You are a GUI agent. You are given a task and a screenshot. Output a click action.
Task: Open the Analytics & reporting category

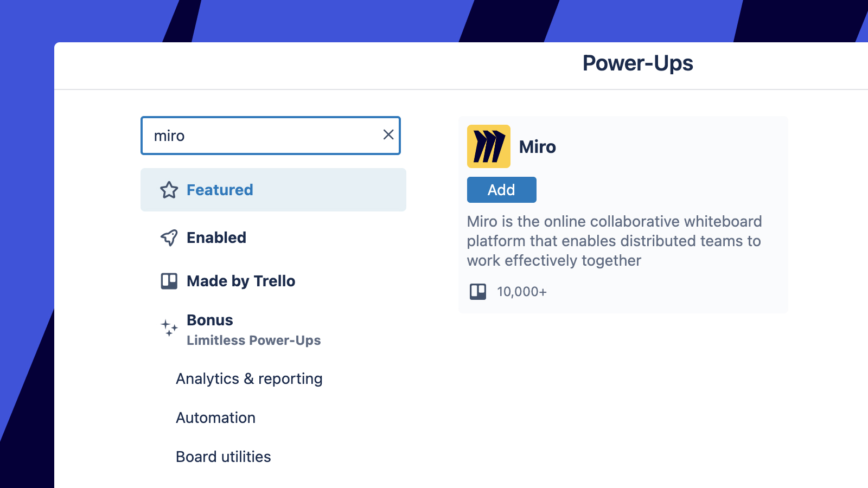[x=249, y=378]
